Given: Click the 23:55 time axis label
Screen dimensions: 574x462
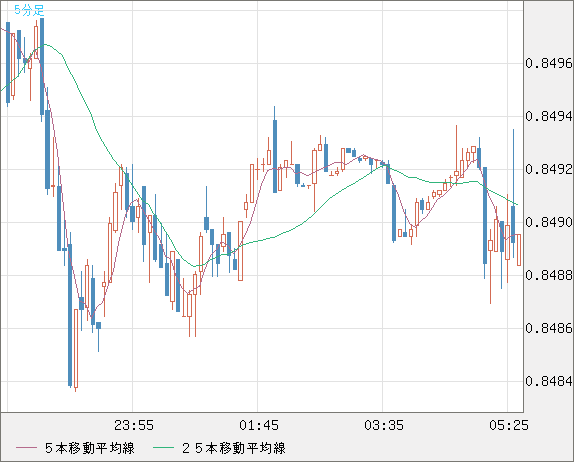Looking at the screenshot, I should point(134,425).
